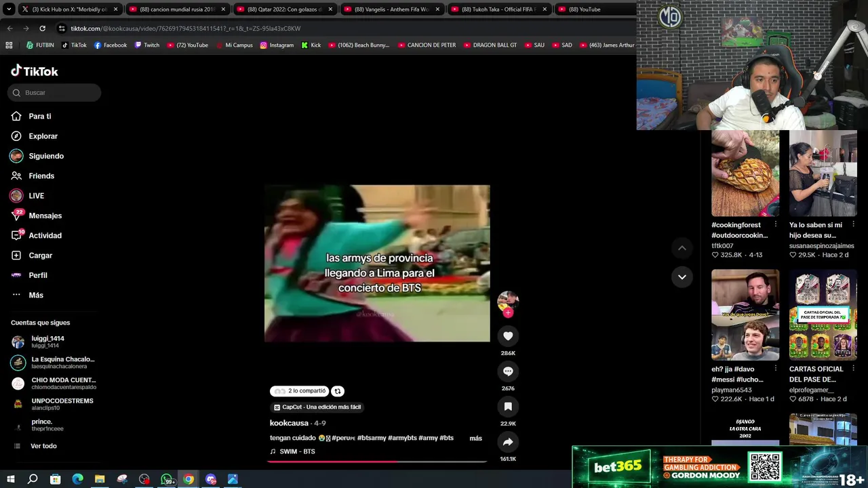Click the repost icon beside 2 lo compartió
The width and height of the screenshot is (868, 488).
(x=338, y=391)
